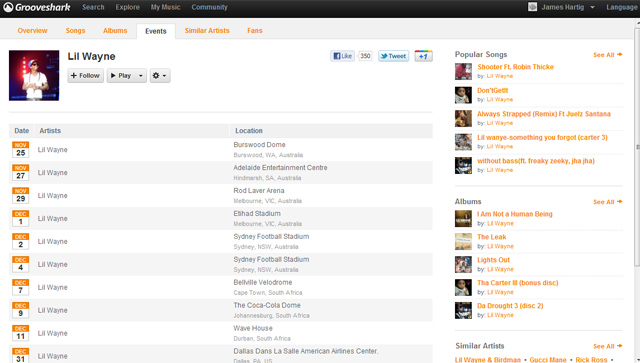Click I Am Not a Human Being album cover

[x=463, y=218]
